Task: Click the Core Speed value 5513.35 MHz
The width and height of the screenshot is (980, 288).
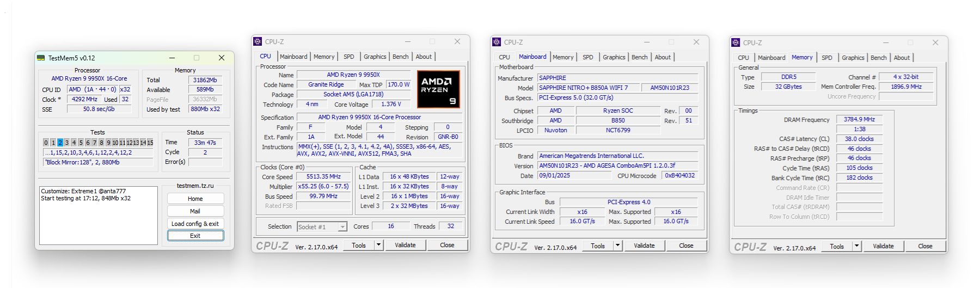Action: pyautogui.click(x=324, y=176)
